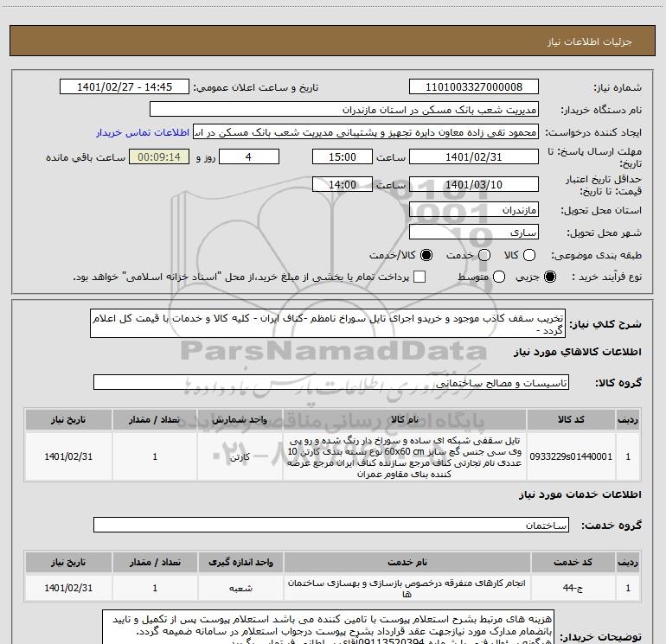Image resolution: width=666 pixels, height=644 pixels.
Task: Click the کد خدمت column header
Action: 573,562
